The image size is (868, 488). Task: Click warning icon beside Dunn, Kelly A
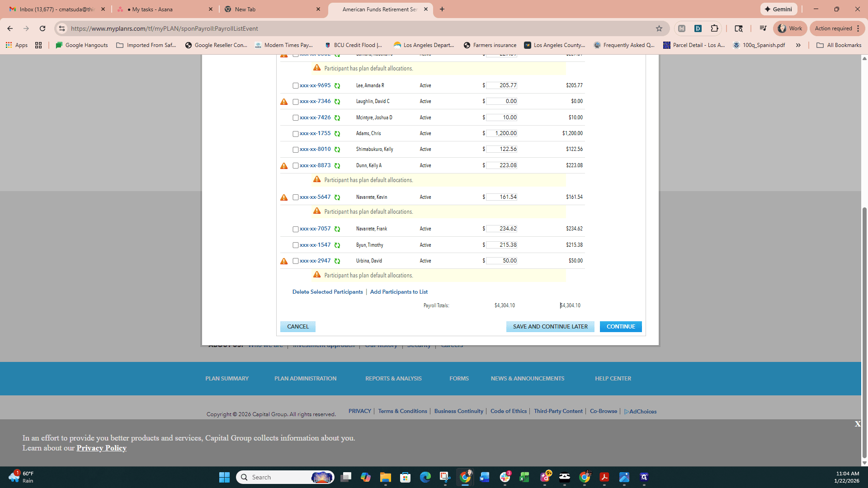(x=284, y=166)
